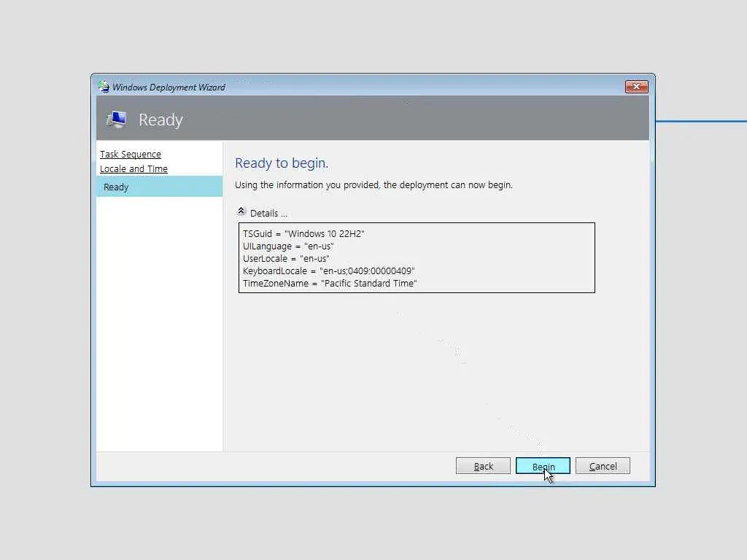Click the "Ready to begin." heading

[282, 163]
